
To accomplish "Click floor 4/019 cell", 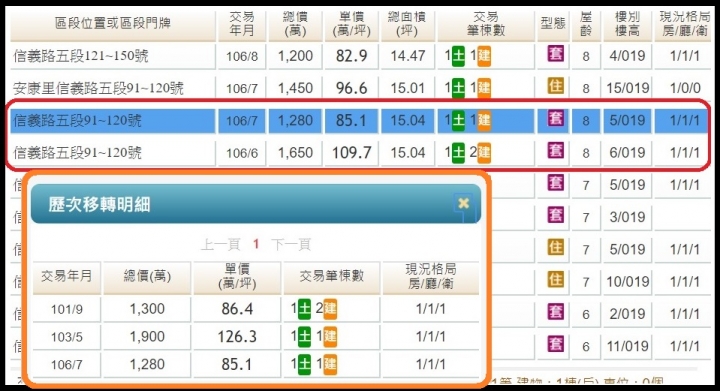I will [627, 56].
